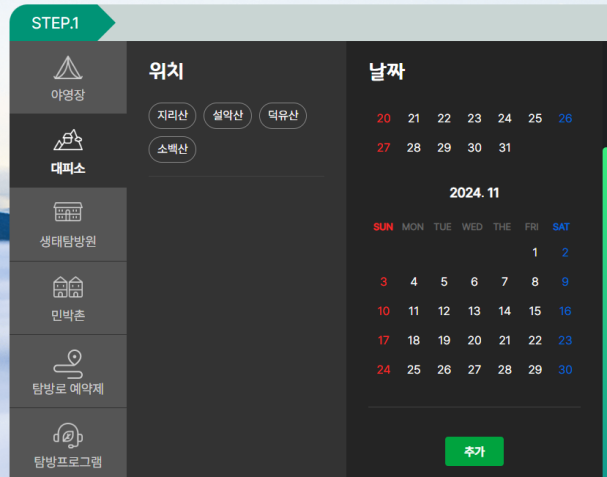Viewport: 607px width, 477px height.
Task: Open 탐방로 예약제 route pin icon
Action: (68, 364)
